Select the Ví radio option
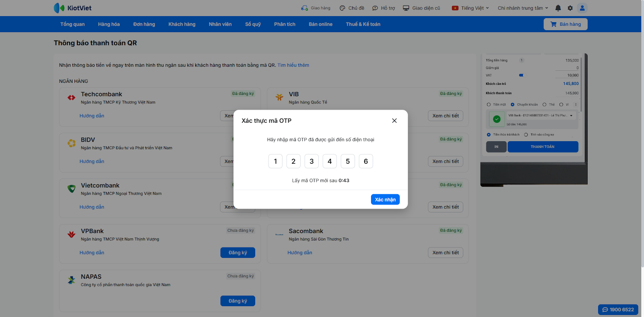 (561, 105)
